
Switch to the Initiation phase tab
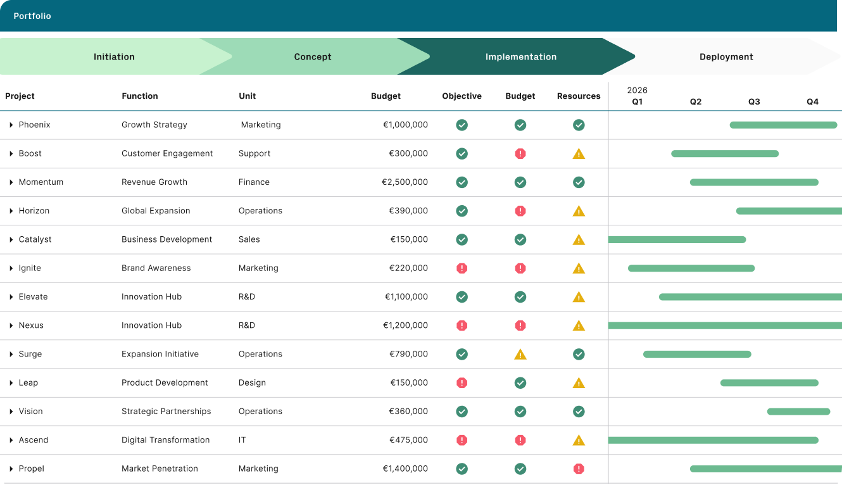coord(114,56)
